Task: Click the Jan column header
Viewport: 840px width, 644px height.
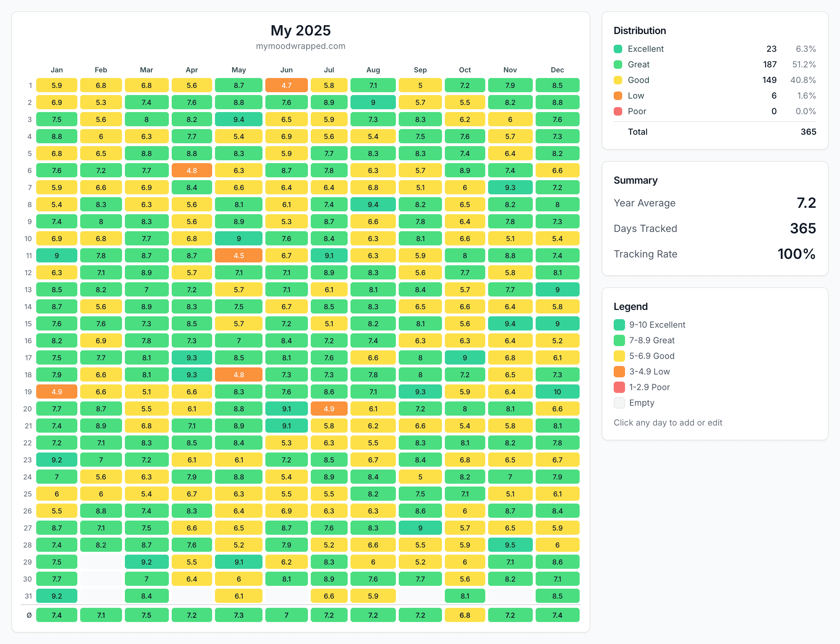Action: pyautogui.click(x=57, y=70)
